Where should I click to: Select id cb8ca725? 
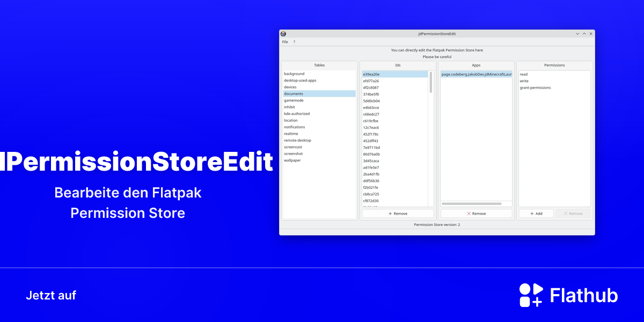(395, 194)
